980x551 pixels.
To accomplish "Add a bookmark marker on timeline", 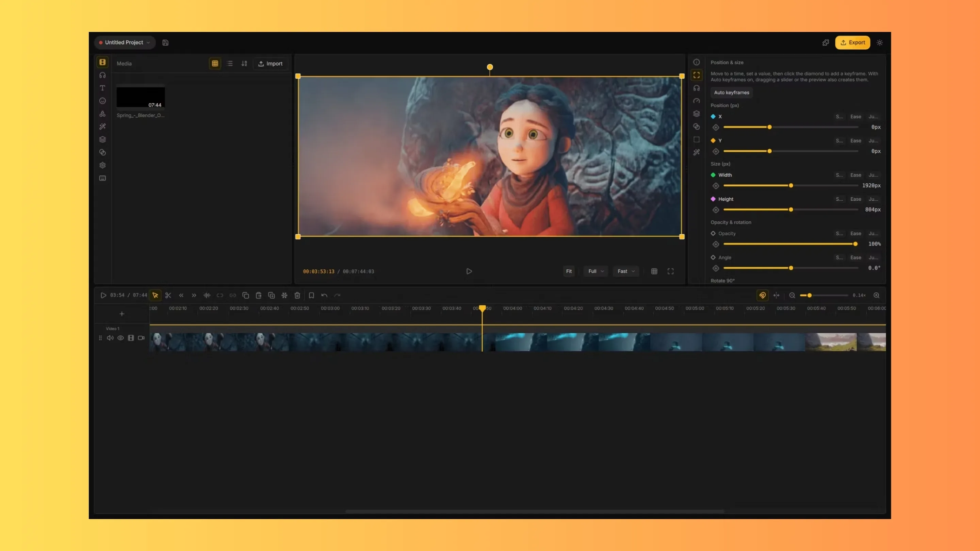I will pyautogui.click(x=311, y=295).
